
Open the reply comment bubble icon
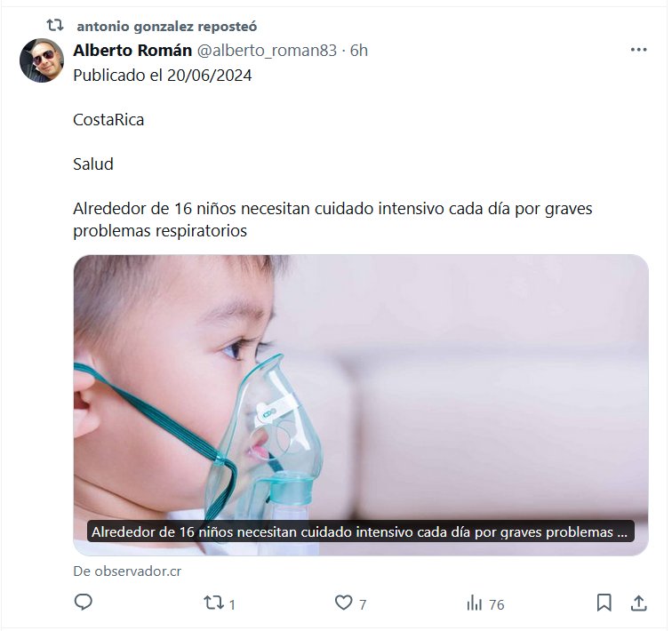pos(84,603)
